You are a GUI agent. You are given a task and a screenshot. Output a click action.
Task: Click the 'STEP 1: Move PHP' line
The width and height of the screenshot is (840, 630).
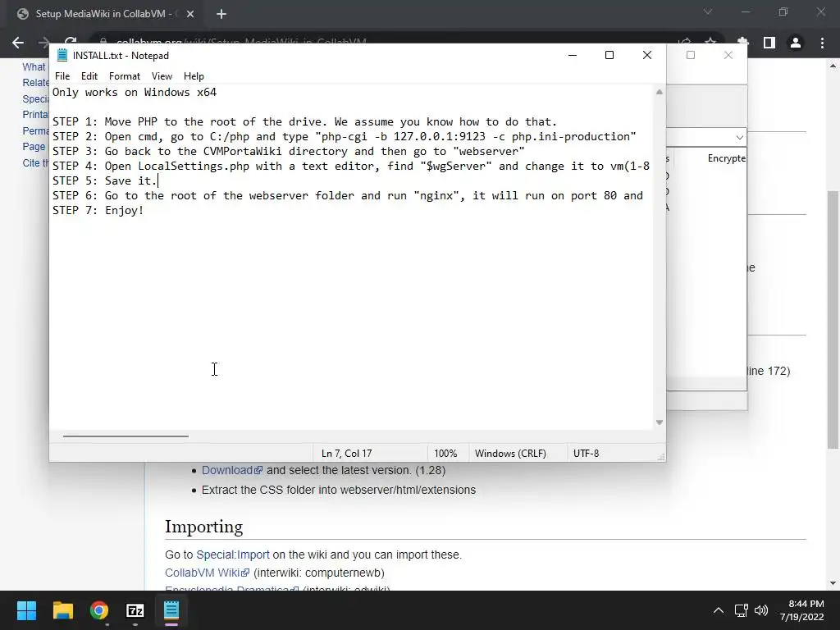click(304, 121)
